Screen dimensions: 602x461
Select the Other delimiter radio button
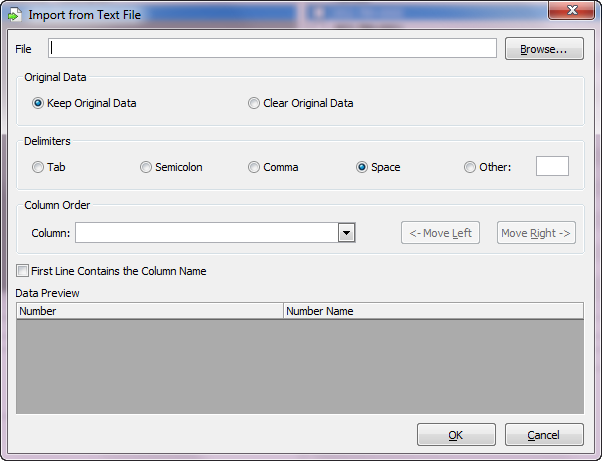tap(470, 167)
